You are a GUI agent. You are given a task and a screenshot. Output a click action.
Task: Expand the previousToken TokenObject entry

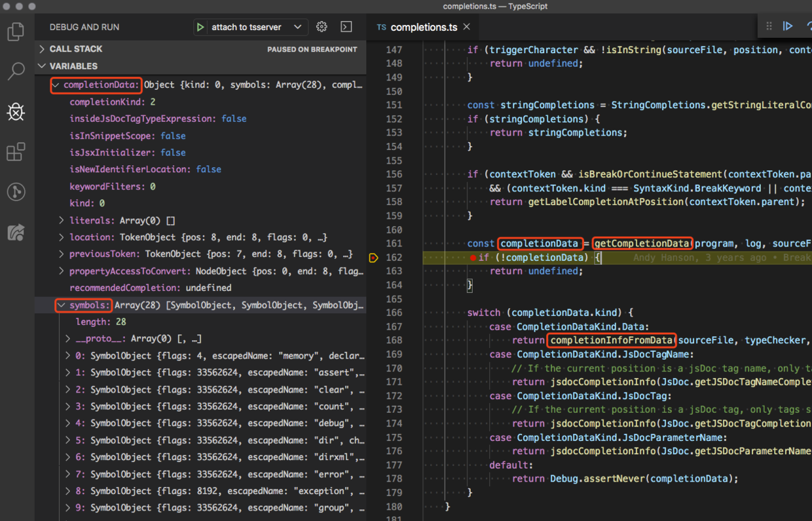click(62, 254)
